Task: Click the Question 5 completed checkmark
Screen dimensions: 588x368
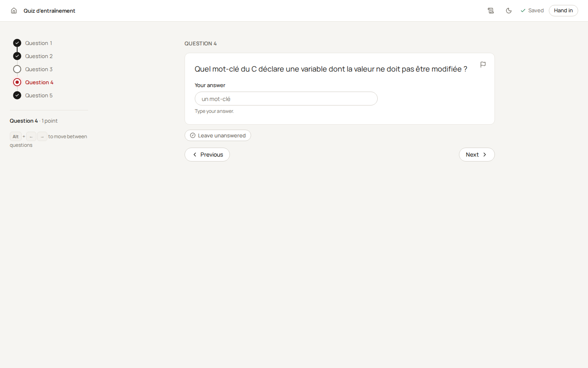Action: pyautogui.click(x=17, y=95)
